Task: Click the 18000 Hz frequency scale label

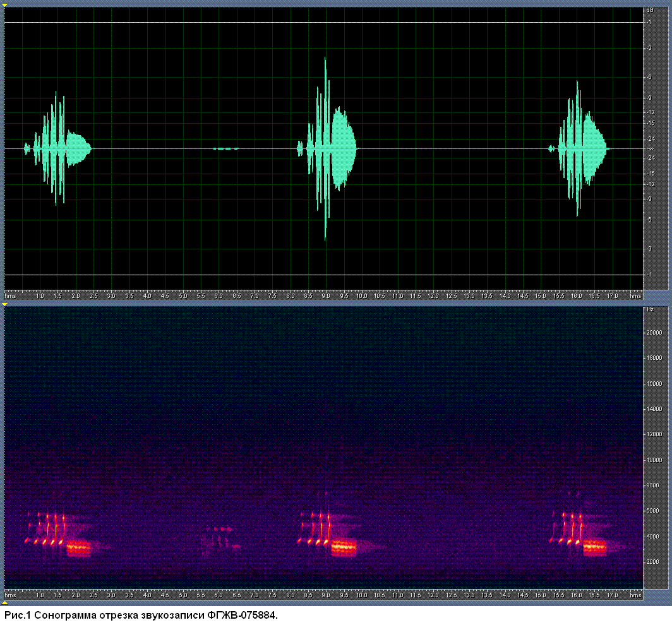Action: pos(654,358)
